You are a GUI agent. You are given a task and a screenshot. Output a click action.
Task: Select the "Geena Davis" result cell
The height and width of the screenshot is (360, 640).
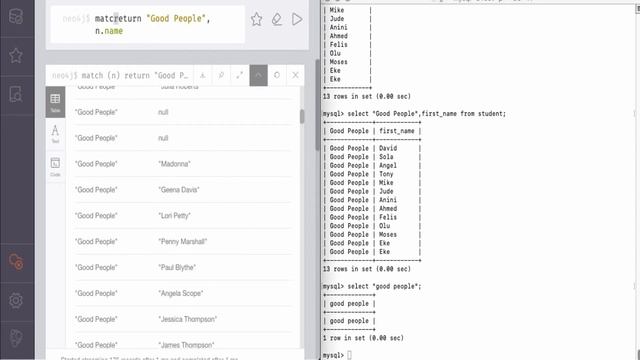pyautogui.click(x=179, y=190)
